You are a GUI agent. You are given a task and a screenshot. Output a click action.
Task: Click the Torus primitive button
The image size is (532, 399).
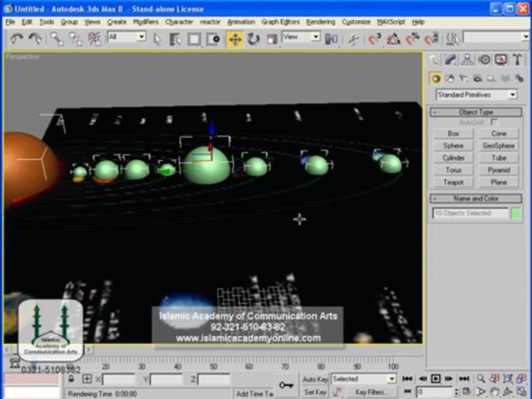point(453,170)
